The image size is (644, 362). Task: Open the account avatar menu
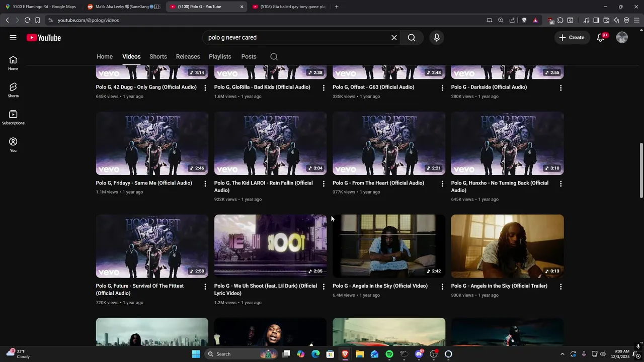[x=622, y=38]
